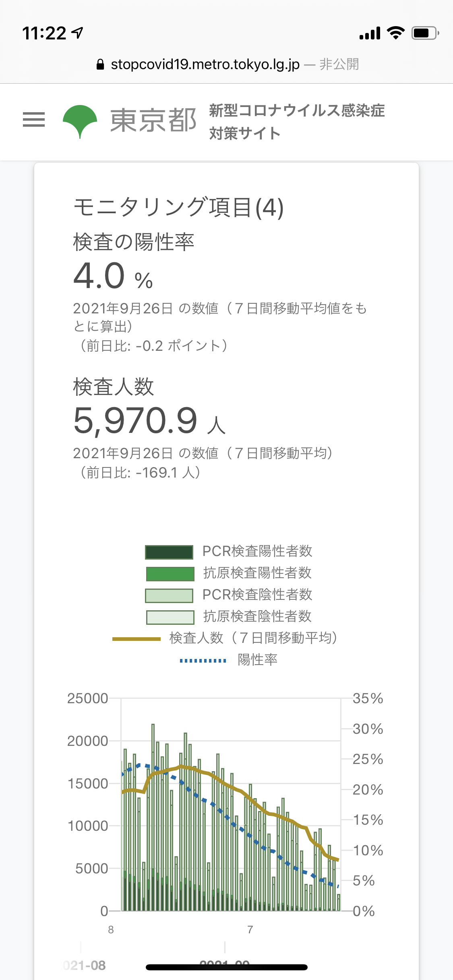Open the hamburger navigation menu

(x=34, y=119)
